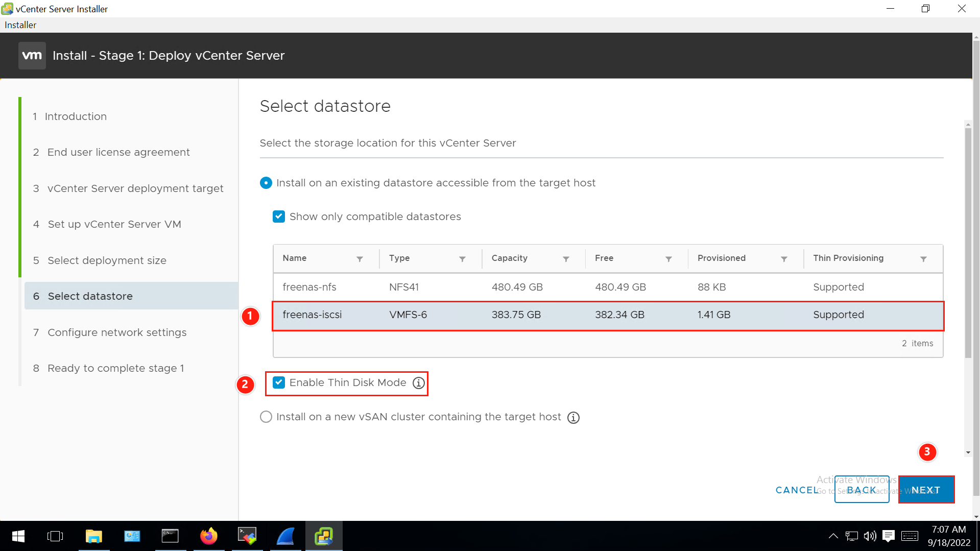Click the 383.75 GB capacity cell
Screen dimensions: 980x551
(516, 315)
